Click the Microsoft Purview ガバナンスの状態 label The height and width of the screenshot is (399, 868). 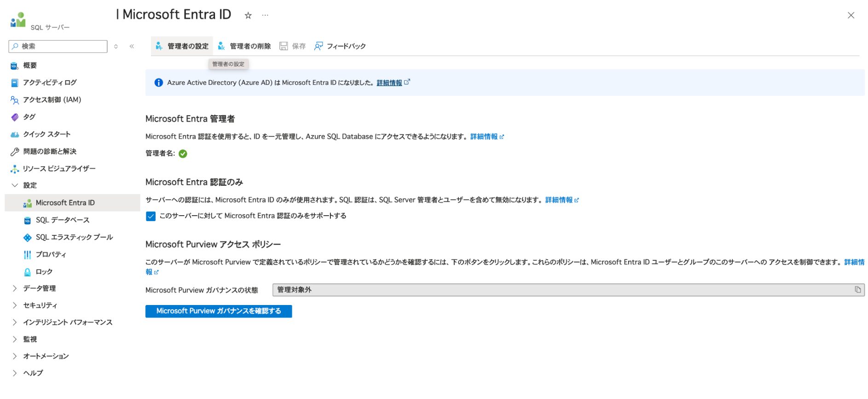pyautogui.click(x=202, y=290)
